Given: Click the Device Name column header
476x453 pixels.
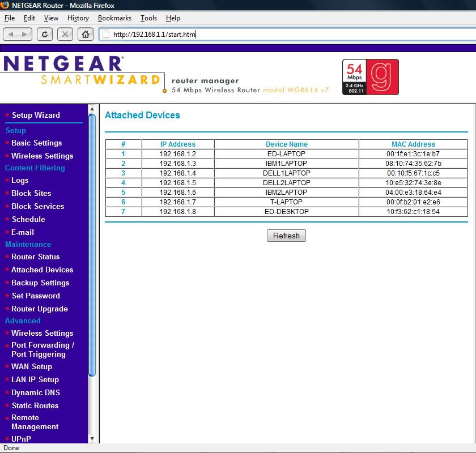Looking at the screenshot, I should coord(286,144).
